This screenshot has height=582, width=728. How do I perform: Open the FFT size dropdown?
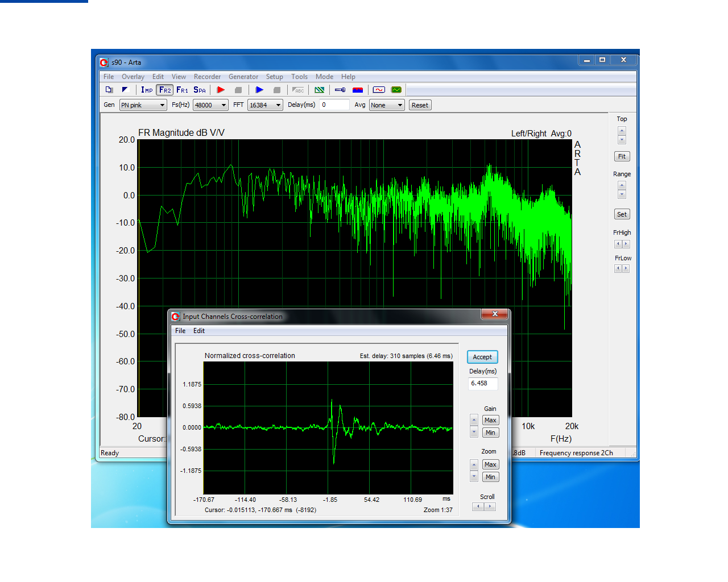[265, 105]
